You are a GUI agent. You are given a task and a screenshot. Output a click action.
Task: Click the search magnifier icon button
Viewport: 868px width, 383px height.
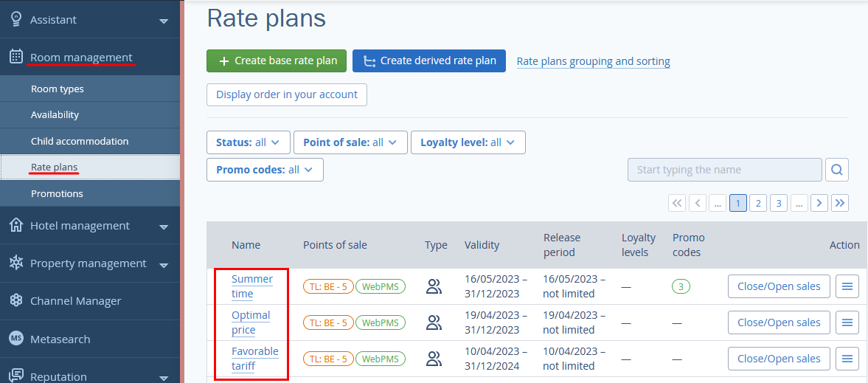click(837, 170)
